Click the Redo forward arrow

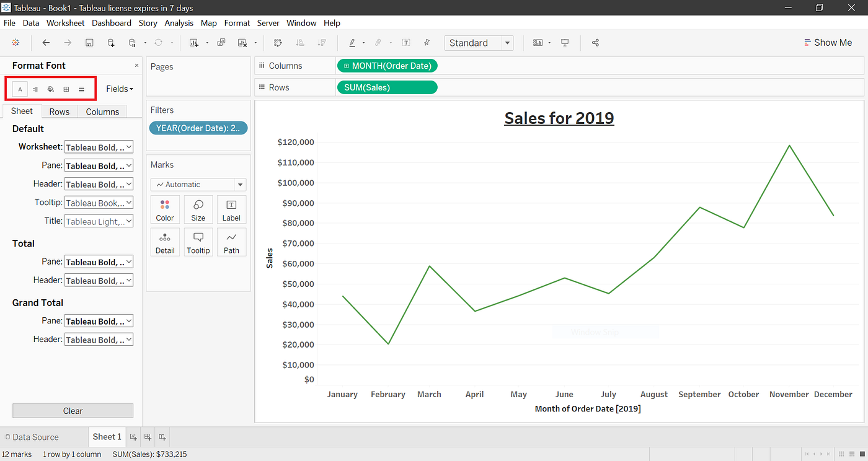pyautogui.click(x=68, y=43)
